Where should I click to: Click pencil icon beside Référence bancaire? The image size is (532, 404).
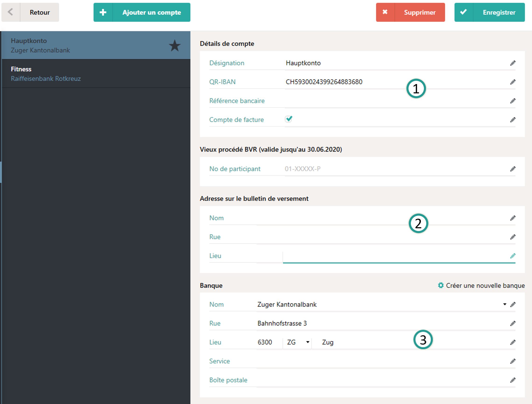click(x=513, y=101)
